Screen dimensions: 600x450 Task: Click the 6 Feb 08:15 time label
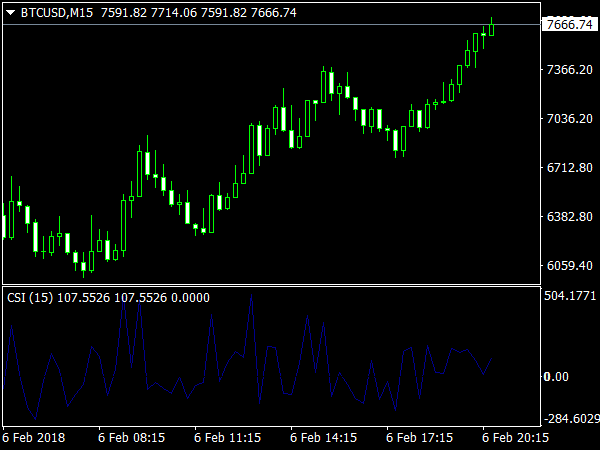tap(132, 438)
